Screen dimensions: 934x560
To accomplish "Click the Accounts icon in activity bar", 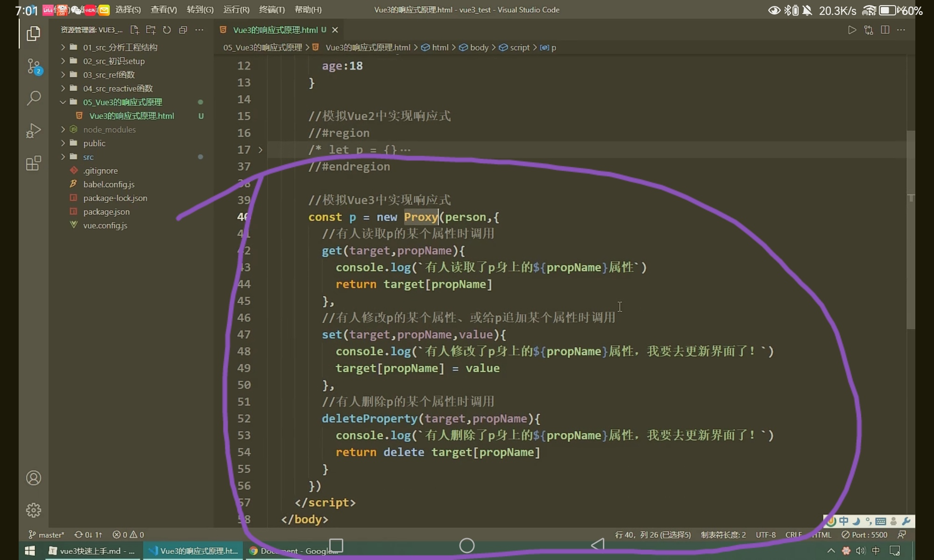I will point(34,478).
